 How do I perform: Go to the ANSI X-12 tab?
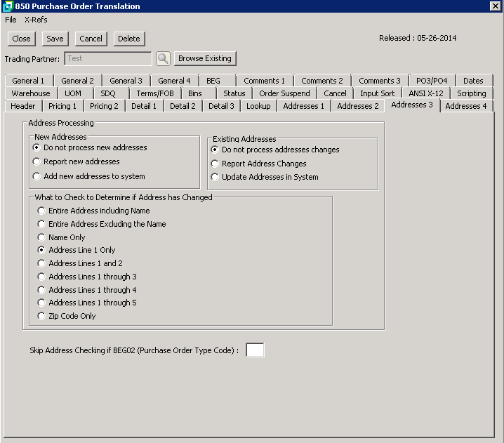425,93
